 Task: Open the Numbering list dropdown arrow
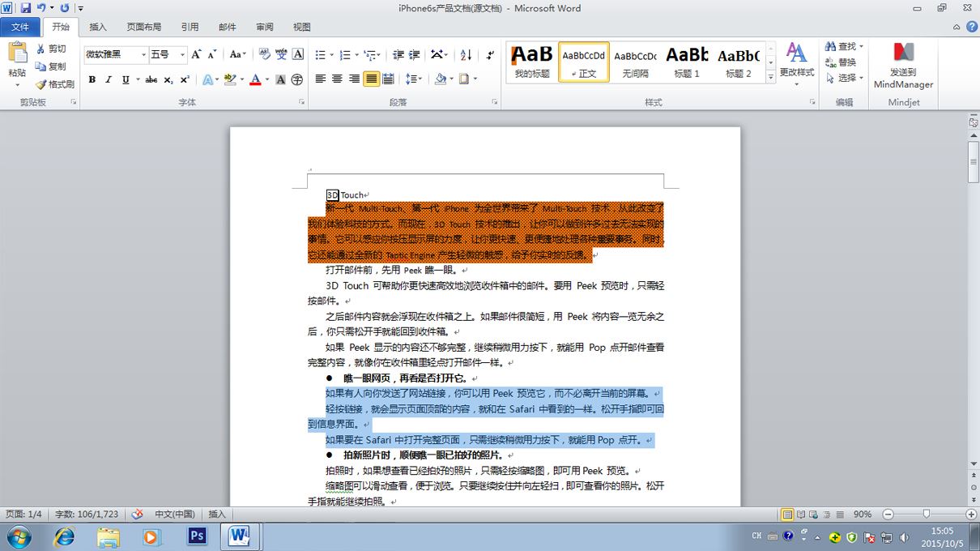[356, 55]
